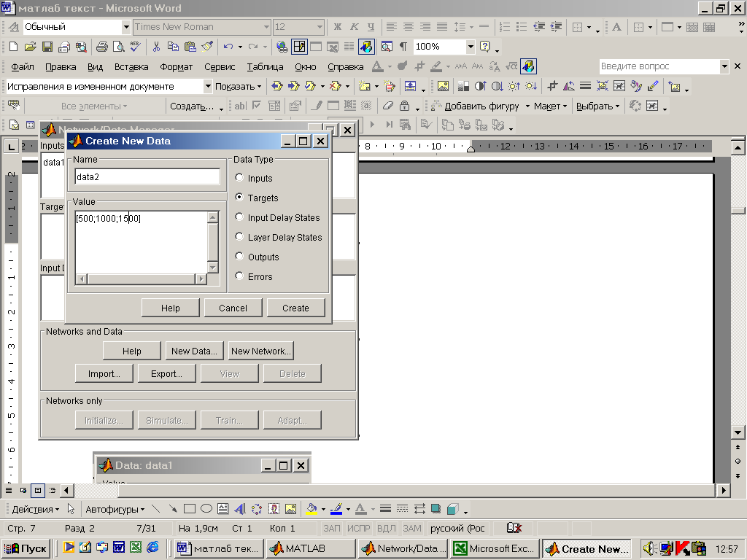Click the fill color paint bucket in drawing toolbar

[x=311, y=509]
